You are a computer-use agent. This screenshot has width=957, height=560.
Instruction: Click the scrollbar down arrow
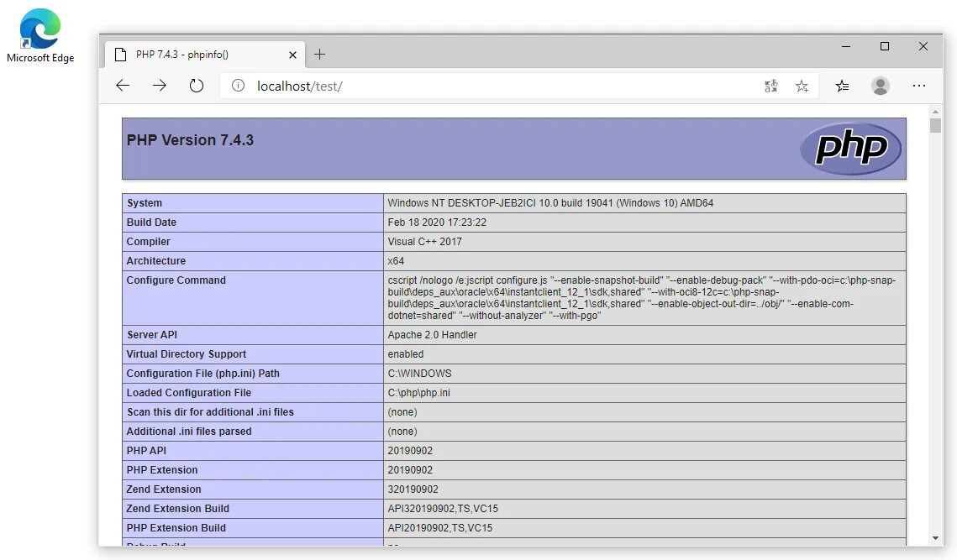point(935,538)
